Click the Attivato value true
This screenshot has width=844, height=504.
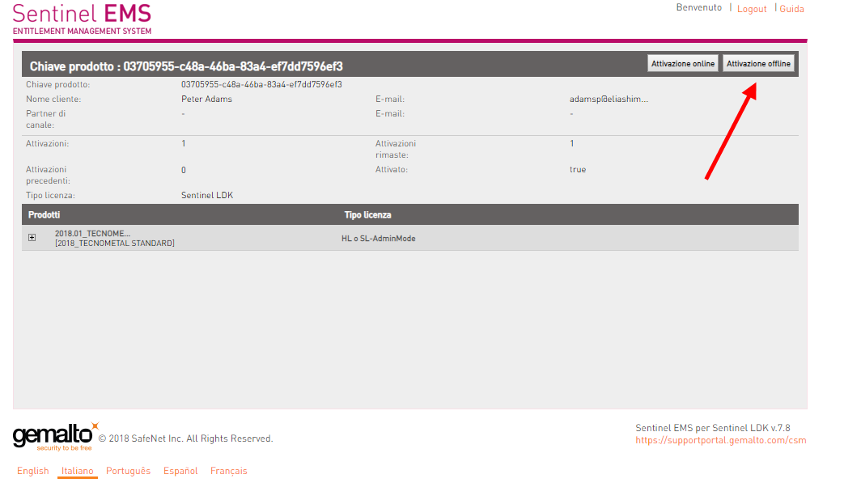(x=578, y=169)
